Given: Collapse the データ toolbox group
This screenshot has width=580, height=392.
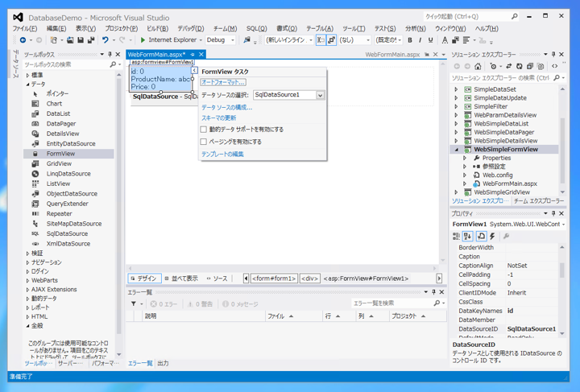Looking at the screenshot, I should pos(27,85).
